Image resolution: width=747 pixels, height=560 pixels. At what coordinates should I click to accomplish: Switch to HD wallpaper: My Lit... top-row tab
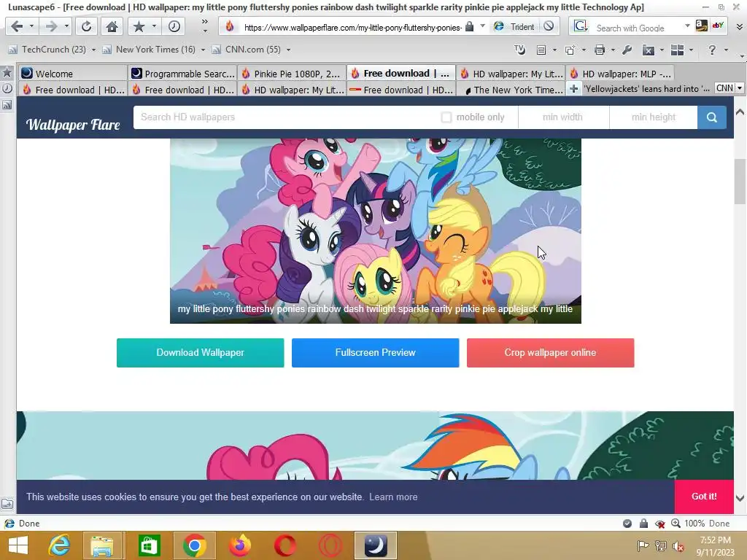tap(511, 74)
